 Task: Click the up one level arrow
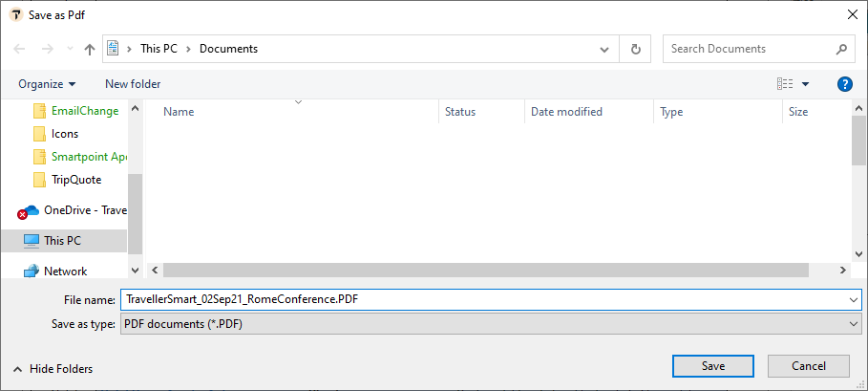pyautogui.click(x=90, y=49)
